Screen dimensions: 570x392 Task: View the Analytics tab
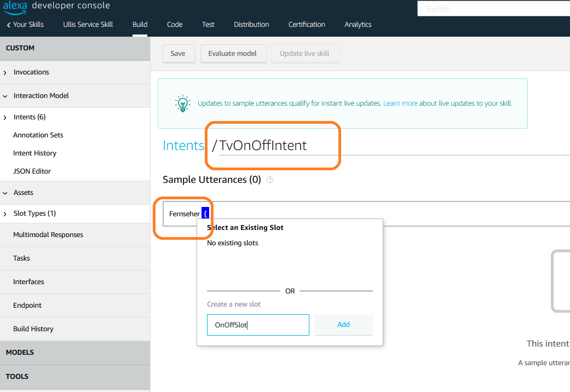[358, 25]
